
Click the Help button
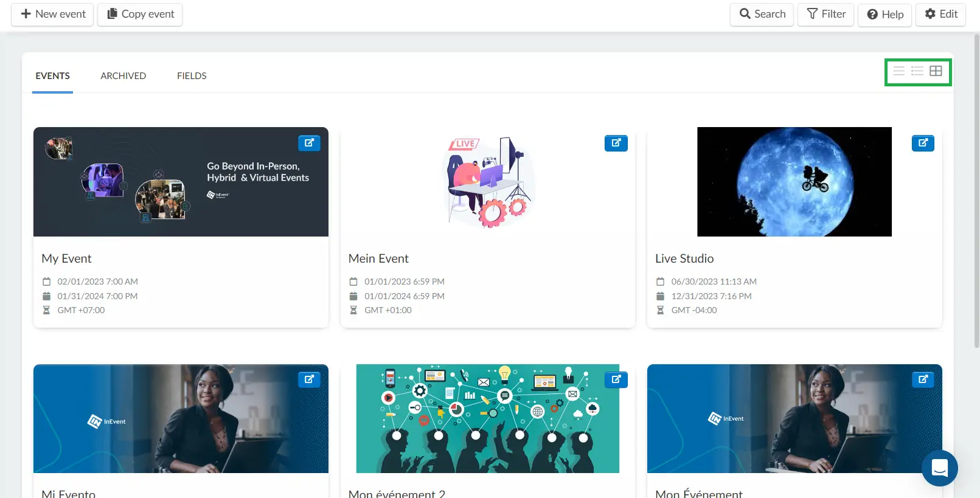click(x=884, y=14)
